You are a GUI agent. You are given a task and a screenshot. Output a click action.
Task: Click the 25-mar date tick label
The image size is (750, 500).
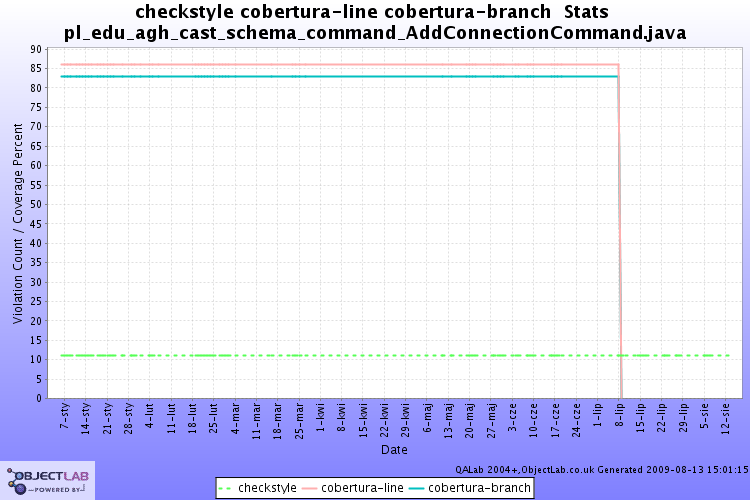click(299, 421)
